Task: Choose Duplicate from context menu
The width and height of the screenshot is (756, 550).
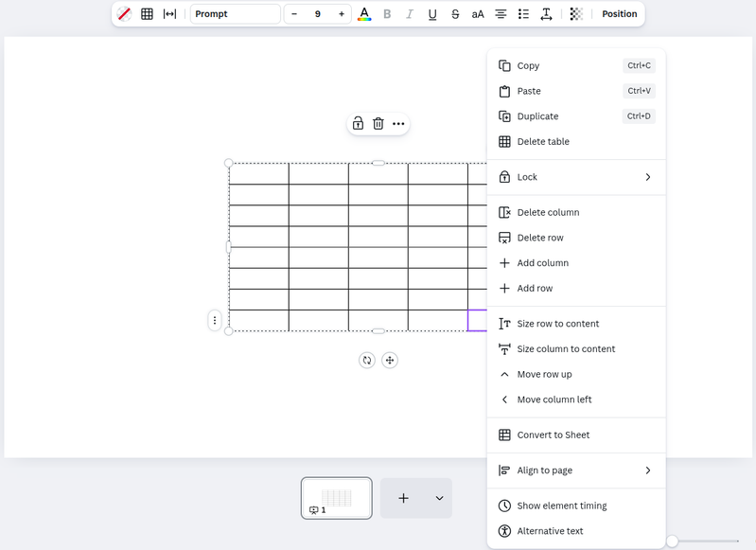Action: point(576,116)
